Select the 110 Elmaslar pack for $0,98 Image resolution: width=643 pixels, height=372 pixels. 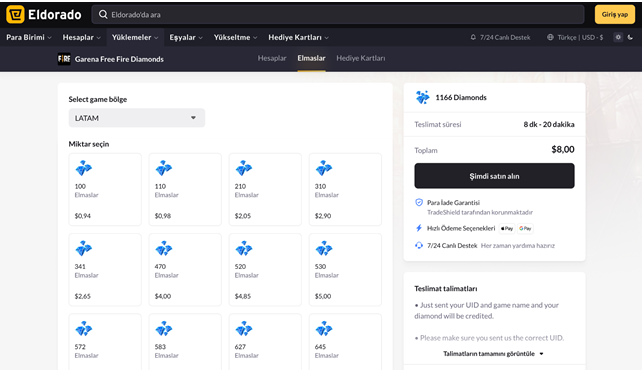coord(185,189)
